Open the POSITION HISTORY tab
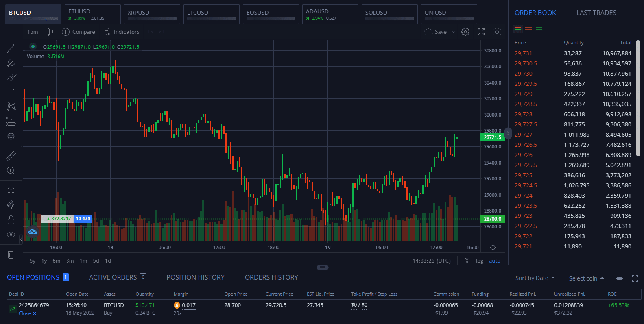 coord(195,277)
